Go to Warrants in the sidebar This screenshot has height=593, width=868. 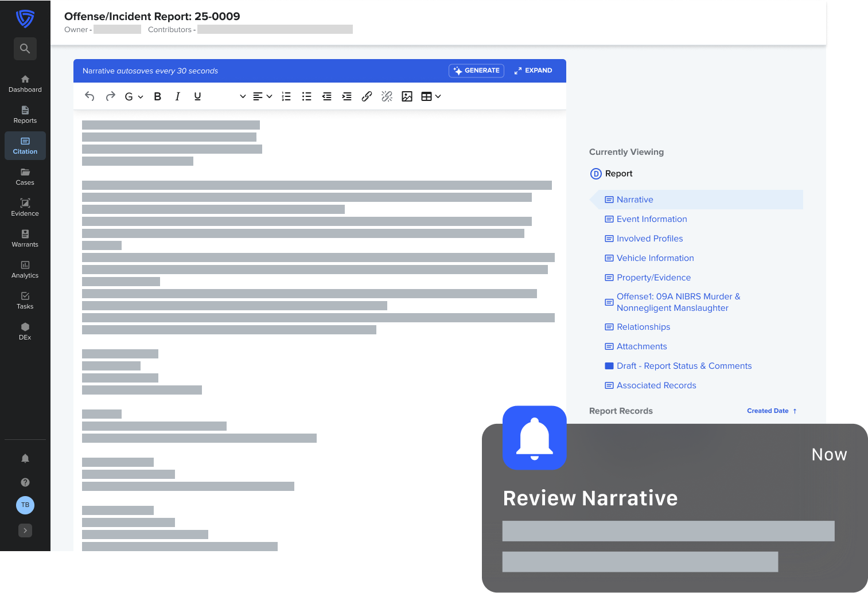pyautogui.click(x=25, y=238)
